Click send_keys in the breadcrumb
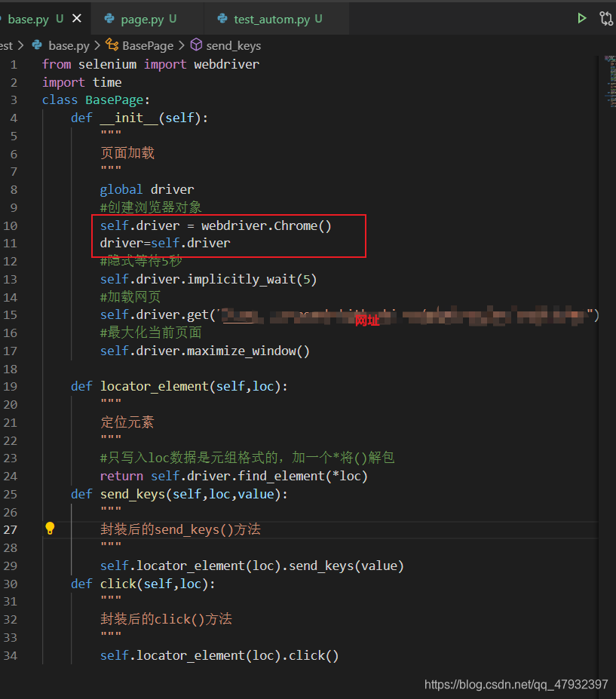The height and width of the screenshot is (699, 616). 234,46
